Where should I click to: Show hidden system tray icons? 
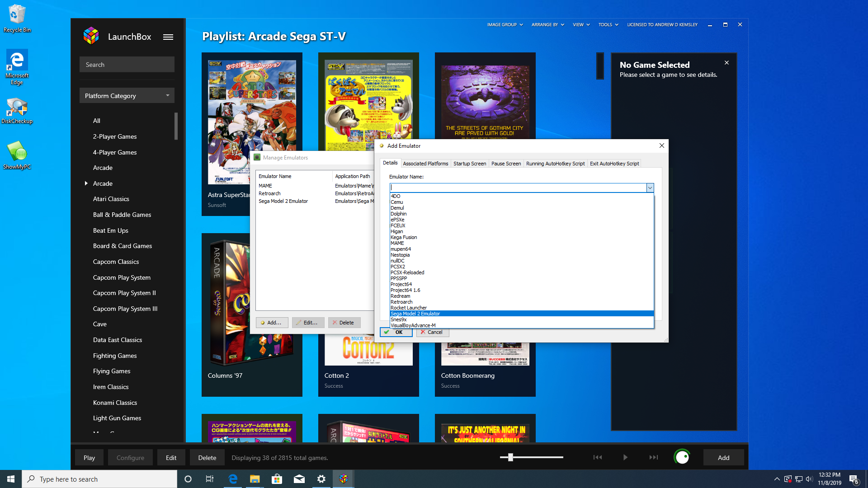pyautogui.click(x=777, y=479)
